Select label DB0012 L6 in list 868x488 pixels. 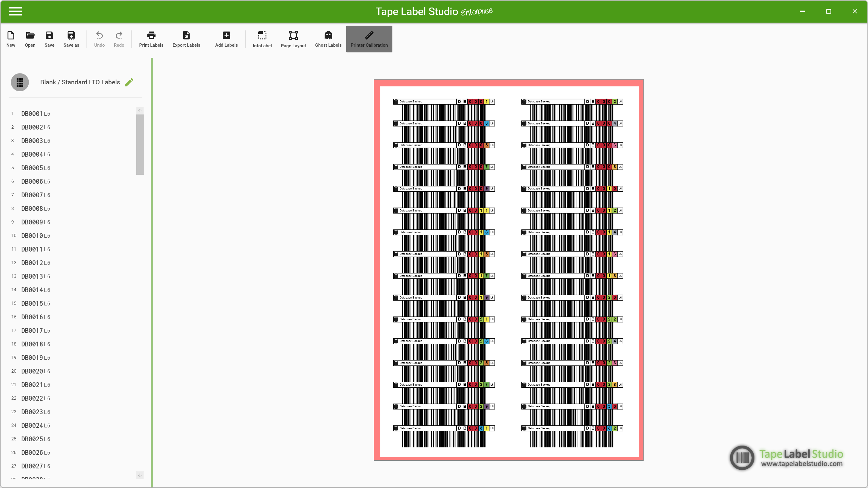pyautogui.click(x=35, y=263)
